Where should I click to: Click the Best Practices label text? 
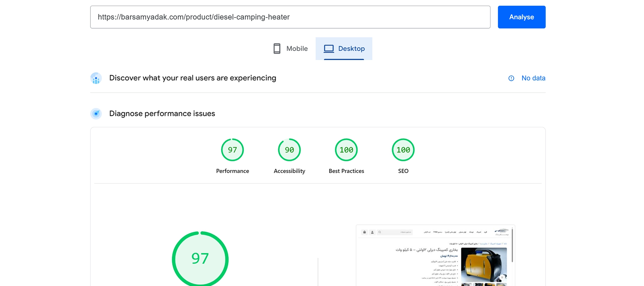[x=346, y=171]
